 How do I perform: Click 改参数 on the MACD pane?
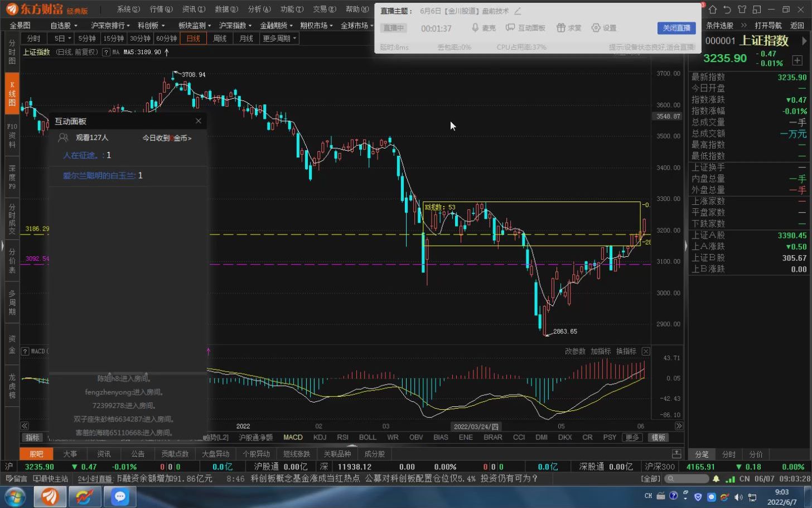coord(575,351)
